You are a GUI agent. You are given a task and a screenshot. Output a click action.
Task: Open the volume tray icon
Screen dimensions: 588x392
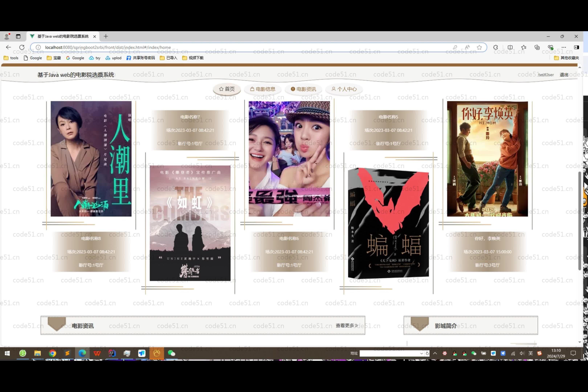click(x=522, y=353)
